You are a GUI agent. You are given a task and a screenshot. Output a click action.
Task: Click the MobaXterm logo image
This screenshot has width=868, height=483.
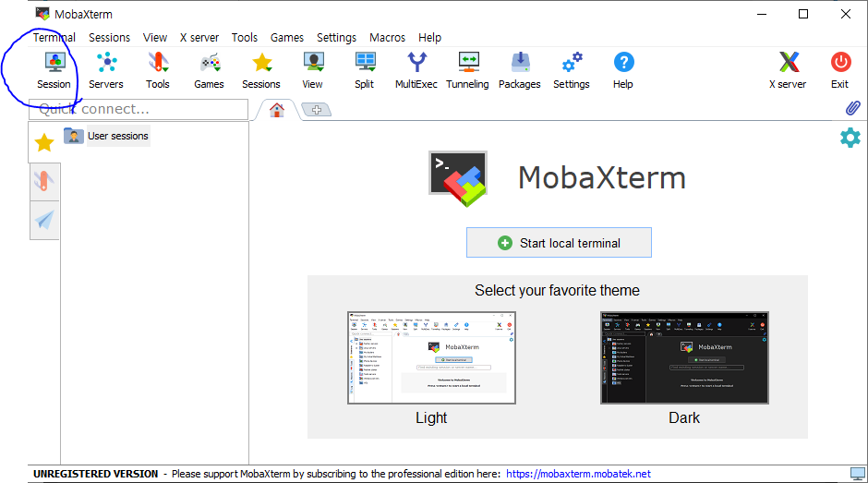click(x=458, y=178)
